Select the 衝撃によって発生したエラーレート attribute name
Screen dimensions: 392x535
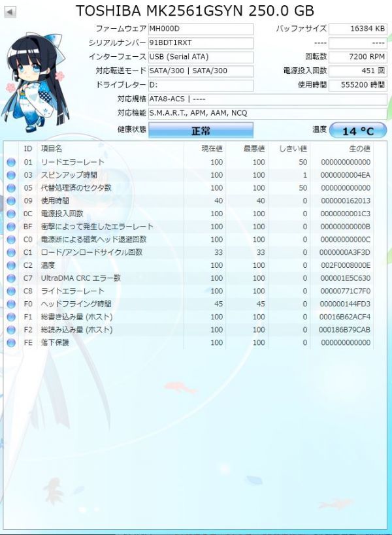tap(97, 227)
